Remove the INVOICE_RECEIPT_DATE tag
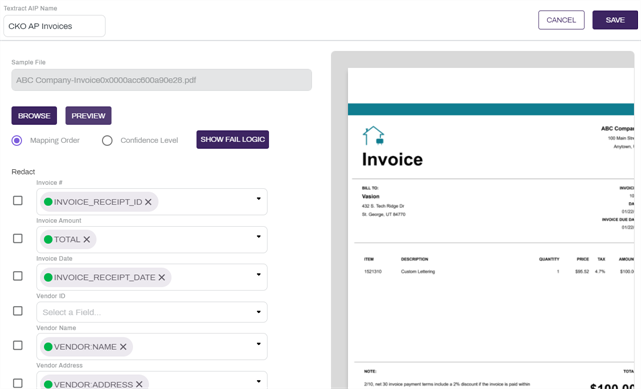Viewport: 641px width, 389px height. pos(162,277)
